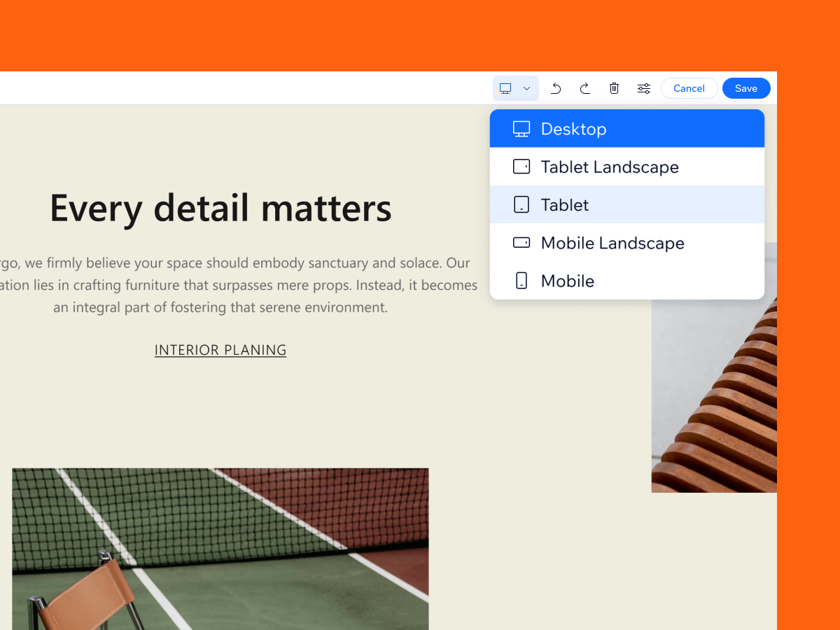Click the phone icon beside Mobile
Image resolution: width=840 pixels, height=630 pixels.
click(521, 281)
